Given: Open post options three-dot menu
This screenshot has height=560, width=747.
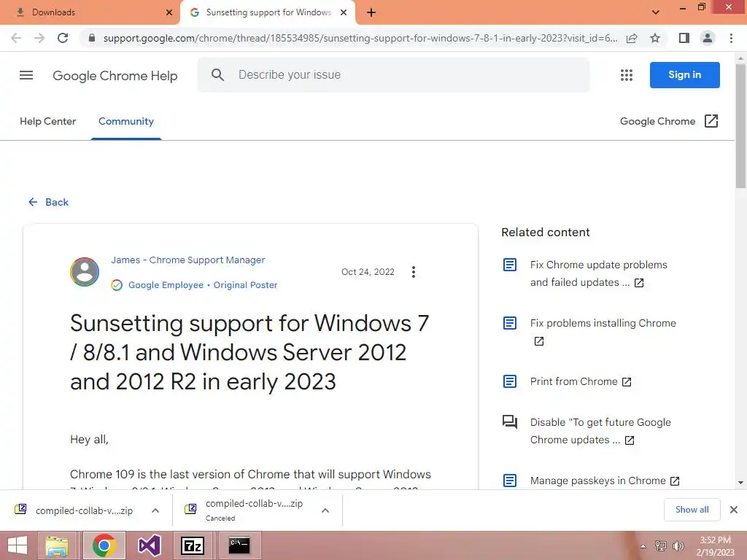Looking at the screenshot, I should [x=414, y=272].
